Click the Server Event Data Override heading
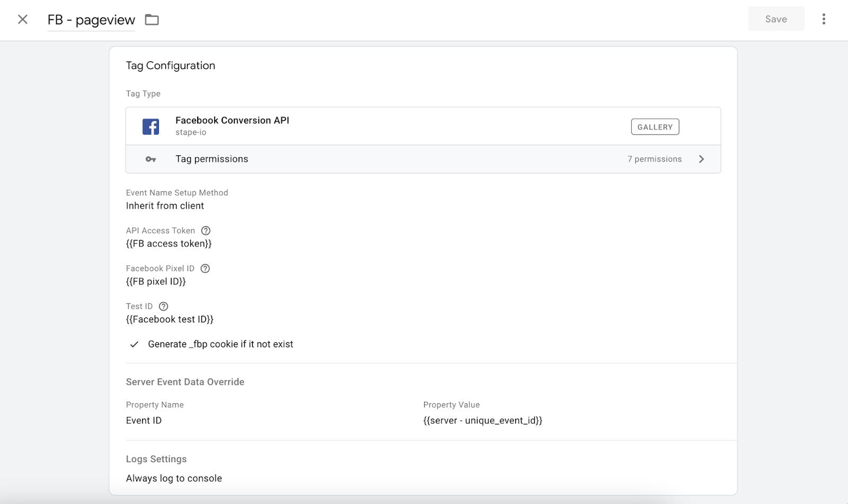 point(185,382)
